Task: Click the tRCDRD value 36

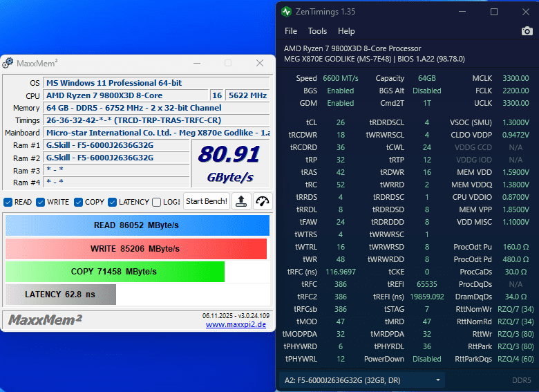Action: coord(340,147)
